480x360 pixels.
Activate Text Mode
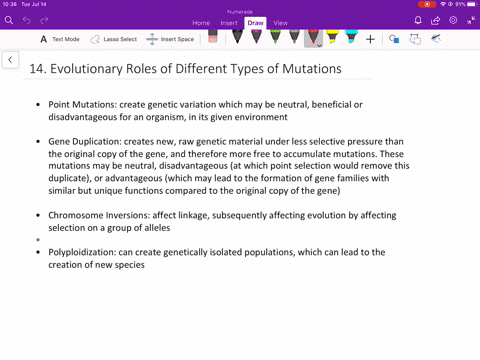[x=60, y=39]
